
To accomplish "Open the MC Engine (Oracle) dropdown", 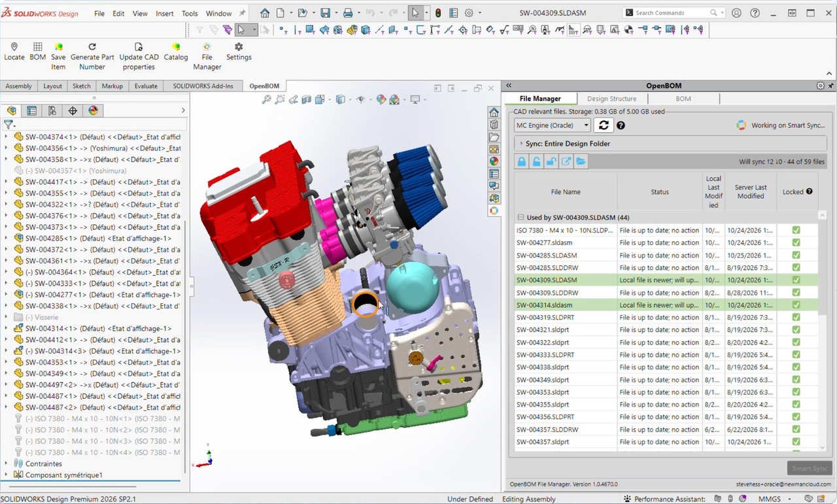I will pos(552,125).
